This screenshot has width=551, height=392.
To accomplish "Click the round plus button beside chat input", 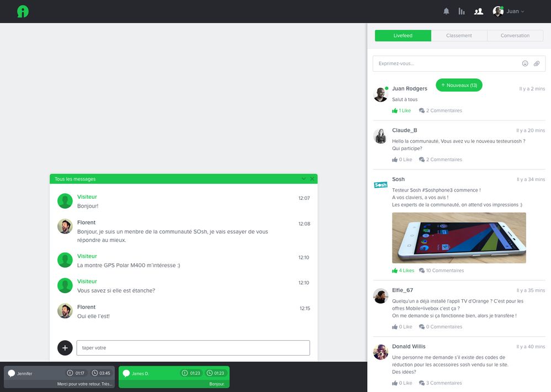I will coord(65,348).
